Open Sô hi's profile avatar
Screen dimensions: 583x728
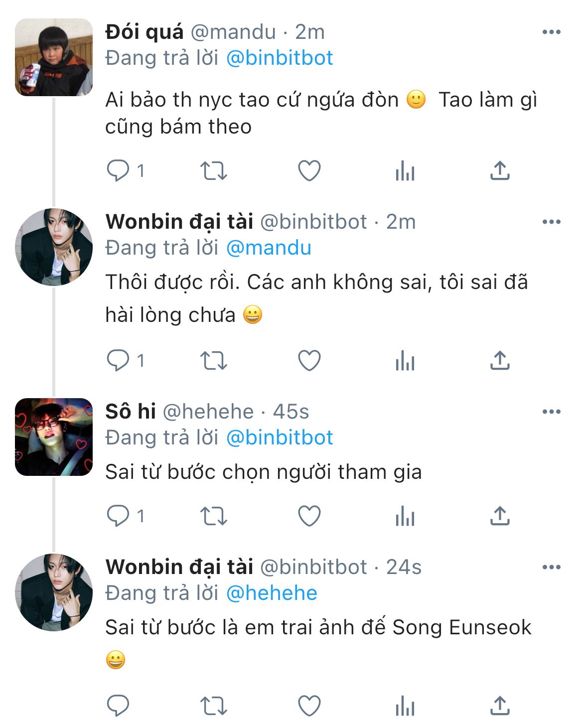click(x=54, y=437)
